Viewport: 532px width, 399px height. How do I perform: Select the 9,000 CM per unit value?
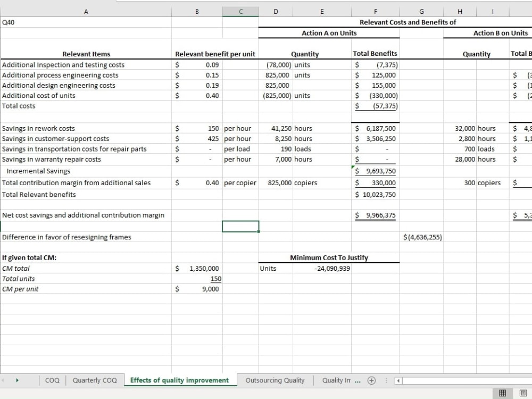pyautogui.click(x=197, y=289)
